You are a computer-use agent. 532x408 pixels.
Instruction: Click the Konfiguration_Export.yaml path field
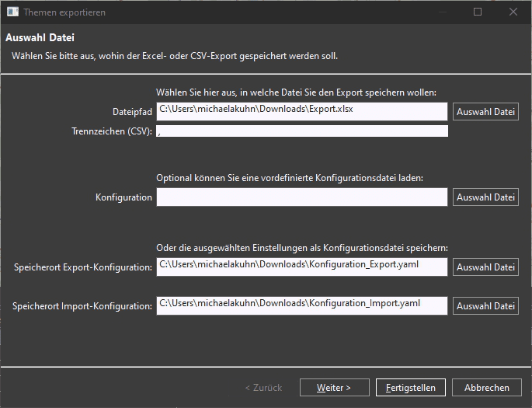tap(301, 267)
